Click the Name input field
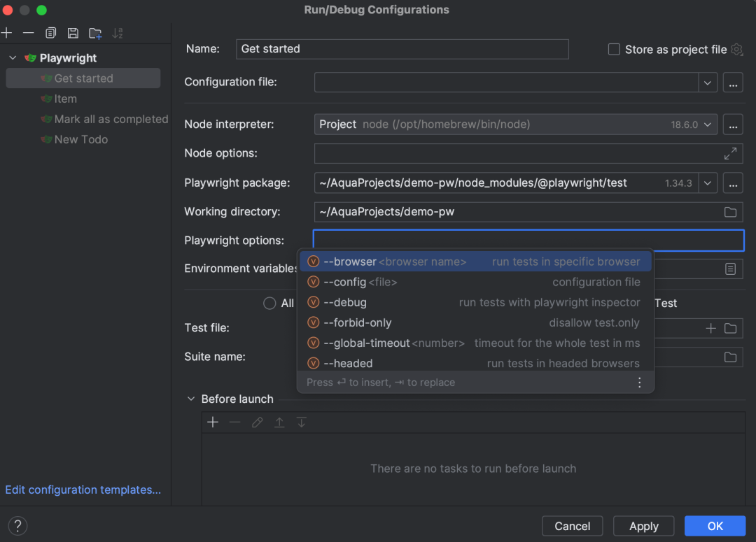This screenshot has height=542, width=756. (x=402, y=49)
